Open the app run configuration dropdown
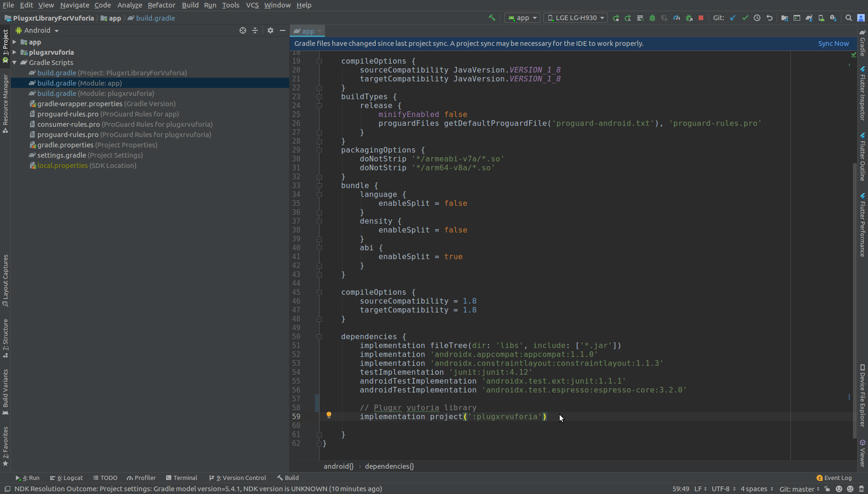This screenshot has width=868, height=494. tap(523, 18)
